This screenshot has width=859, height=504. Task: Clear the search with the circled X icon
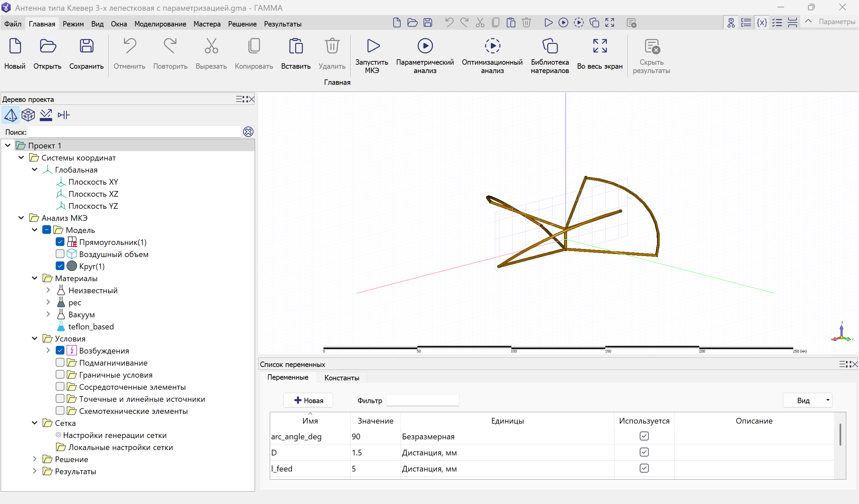[x=248, y=132]
